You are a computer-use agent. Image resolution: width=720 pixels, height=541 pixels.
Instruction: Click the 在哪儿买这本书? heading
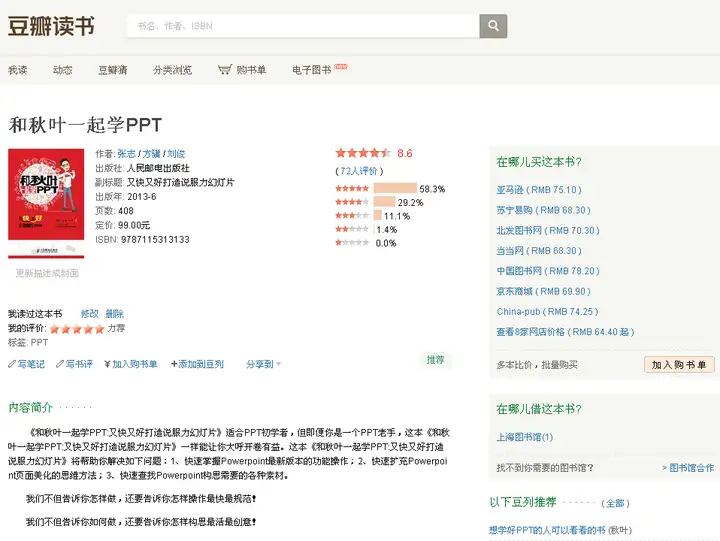pyautogui.click(x=539, y=162)
